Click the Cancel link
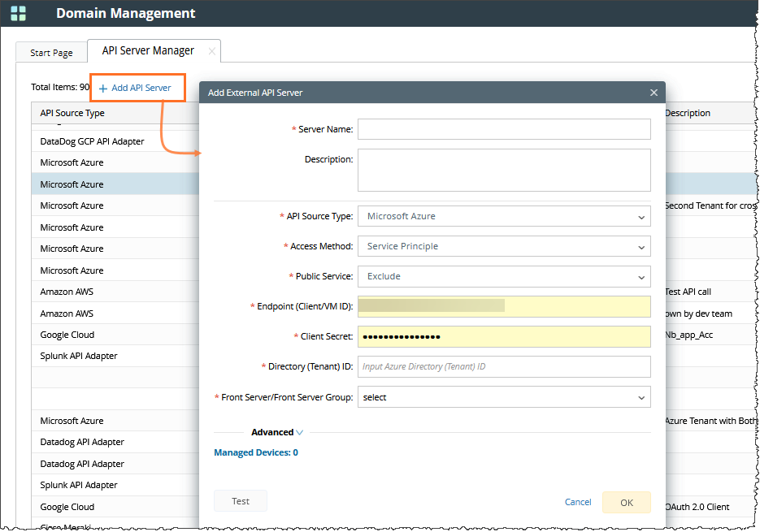This screenshot has width=760, height=532. 578,503
